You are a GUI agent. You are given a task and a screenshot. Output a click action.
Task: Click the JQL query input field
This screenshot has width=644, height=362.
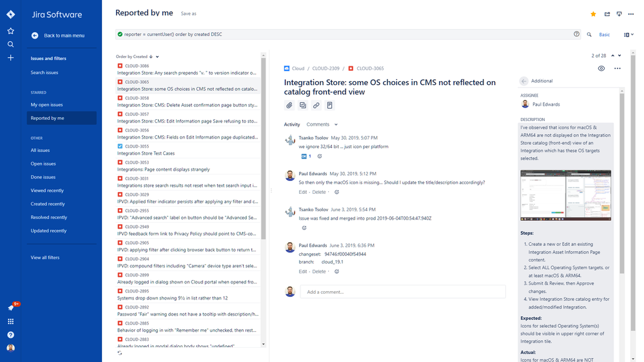(x=347, y=35)
